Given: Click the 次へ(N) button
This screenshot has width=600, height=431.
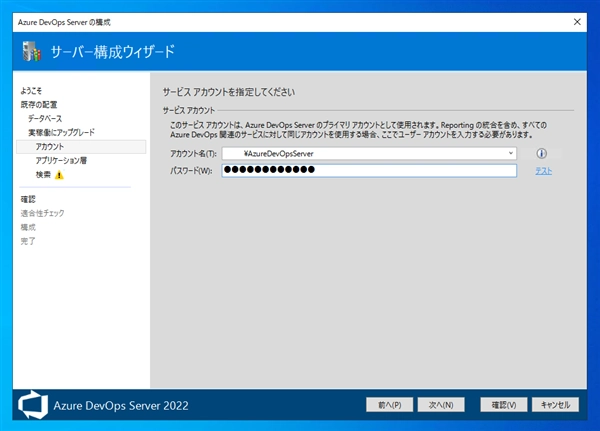Looking at the screenshot, I should click(441, 405).
